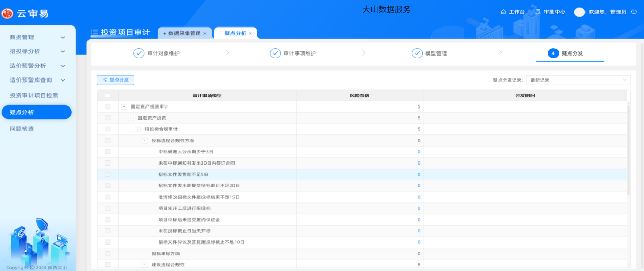Open the 工作台 link
The height and width of the screenshot is (271, 644).
click(x=517, y=12)
